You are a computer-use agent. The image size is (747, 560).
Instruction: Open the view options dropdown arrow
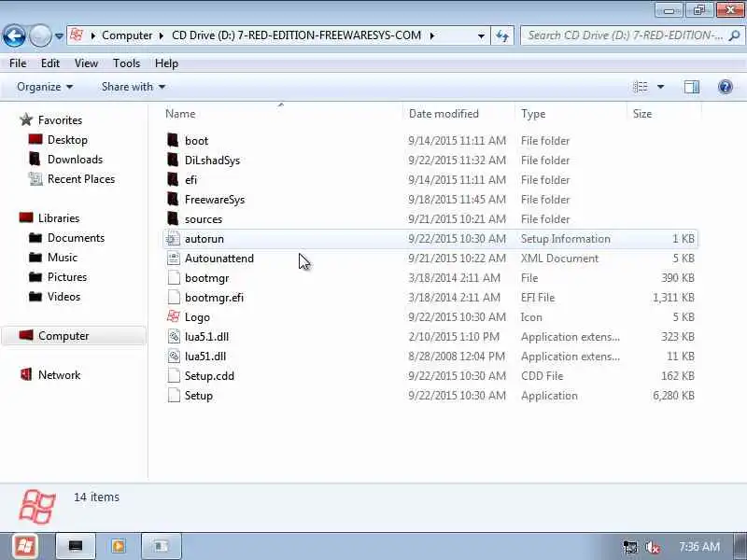tap(660, 87)
